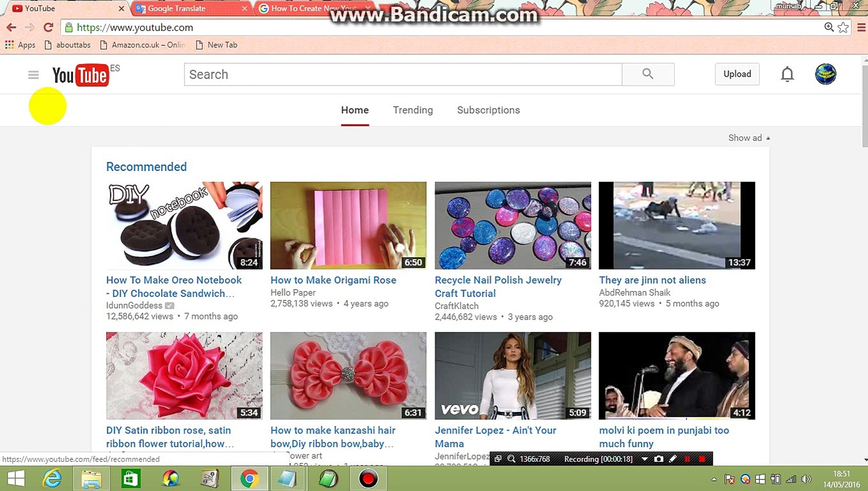Open the Trending tab
The width and height of the screenshot is (868, 491).
(x=413, y=110)
